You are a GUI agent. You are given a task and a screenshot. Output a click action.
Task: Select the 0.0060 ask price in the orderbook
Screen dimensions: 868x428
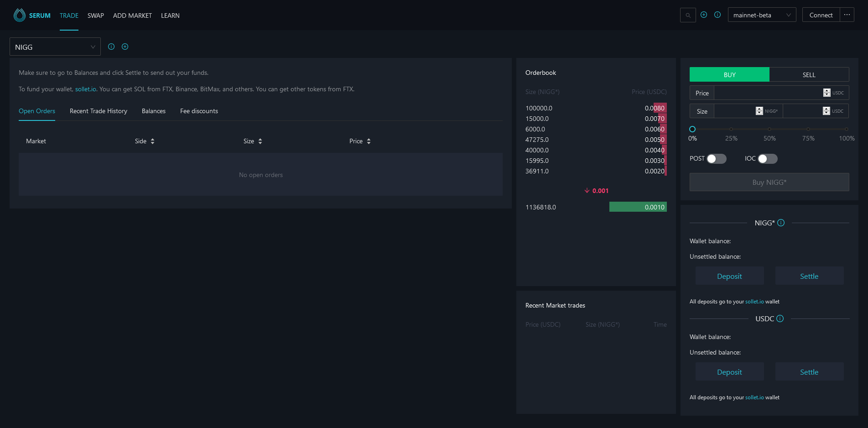[655, 129]
